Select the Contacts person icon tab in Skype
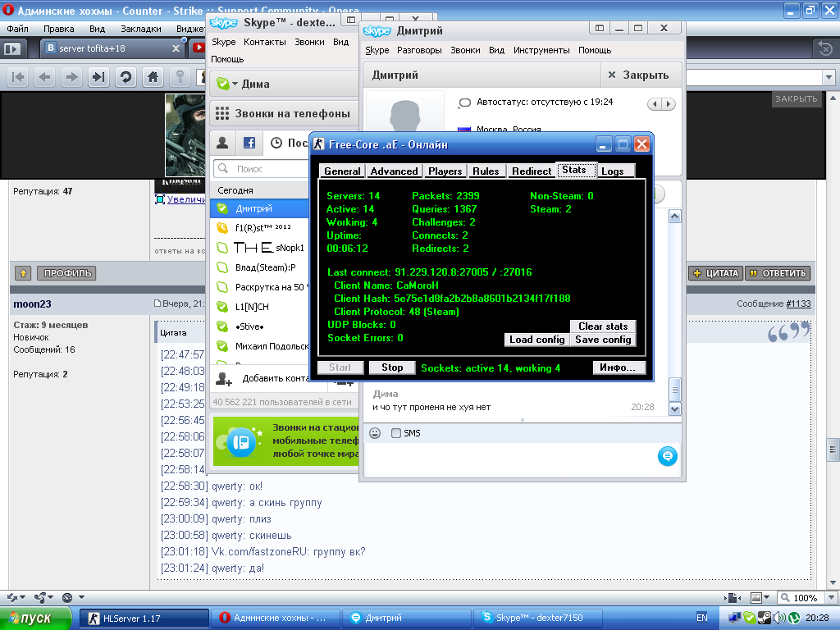 click(222, 143)
